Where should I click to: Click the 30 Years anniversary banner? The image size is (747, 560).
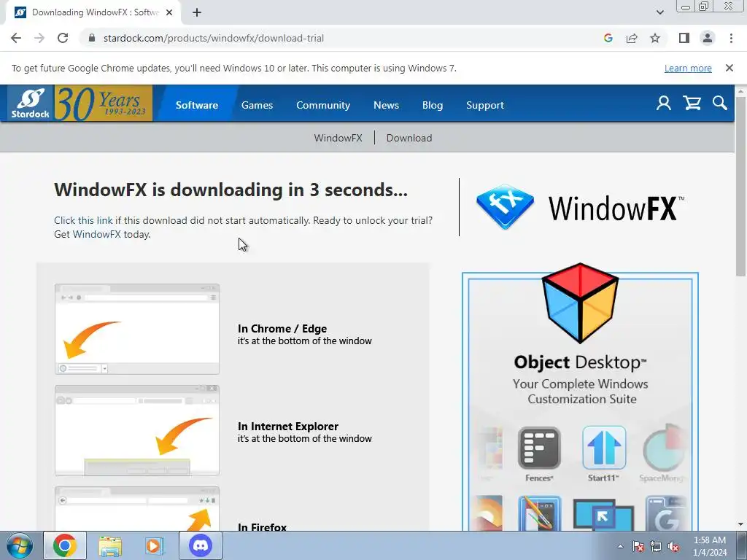pos(104,104)
